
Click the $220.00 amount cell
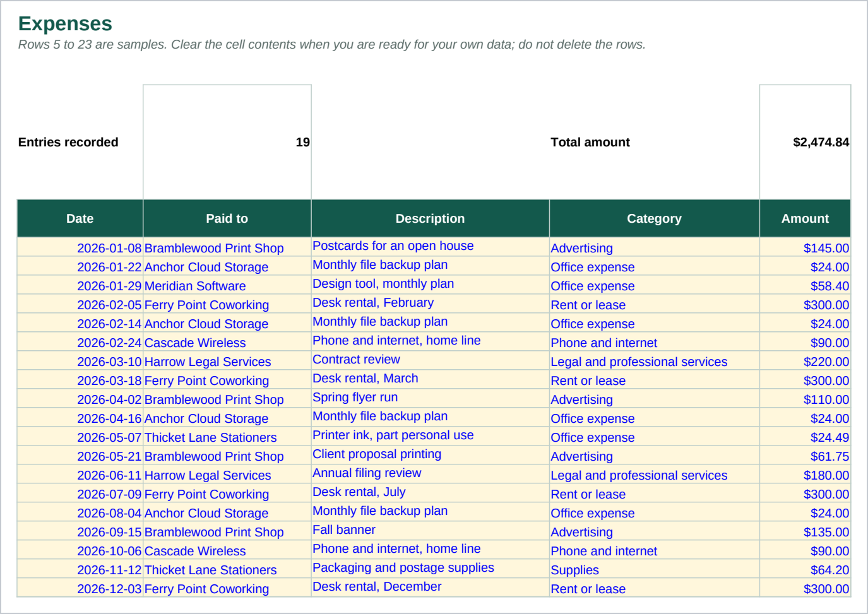click(805, 361)
